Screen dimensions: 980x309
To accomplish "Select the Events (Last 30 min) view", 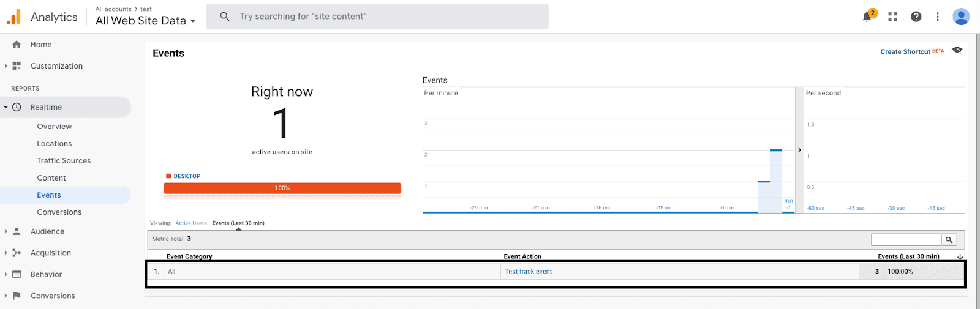I will click(238, 223).
